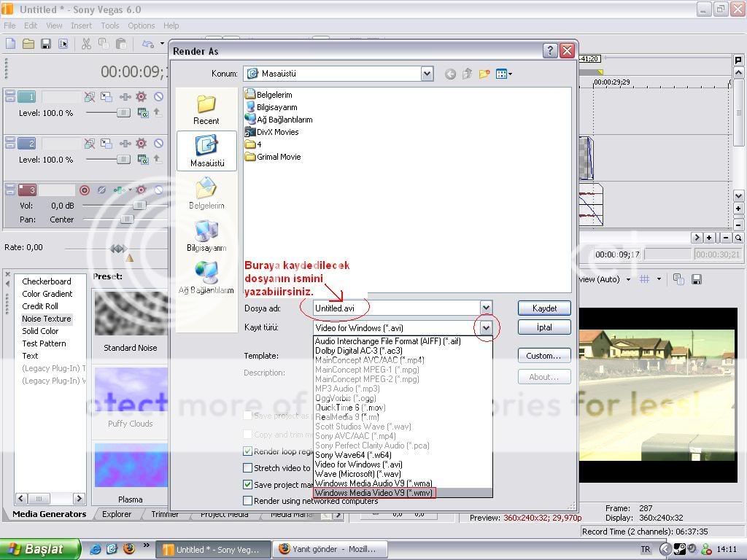Click the About... button
The image size is (747, 560).
coord(544,377)
